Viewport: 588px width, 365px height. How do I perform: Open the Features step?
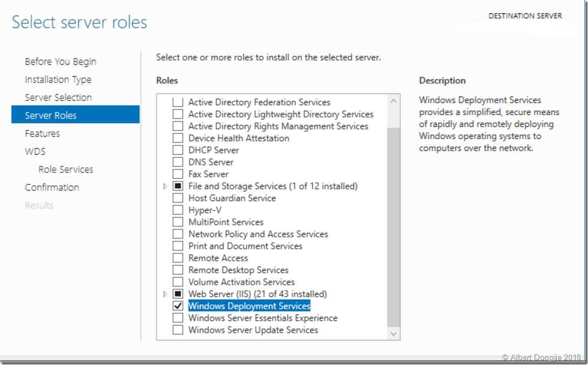point(43,134)
